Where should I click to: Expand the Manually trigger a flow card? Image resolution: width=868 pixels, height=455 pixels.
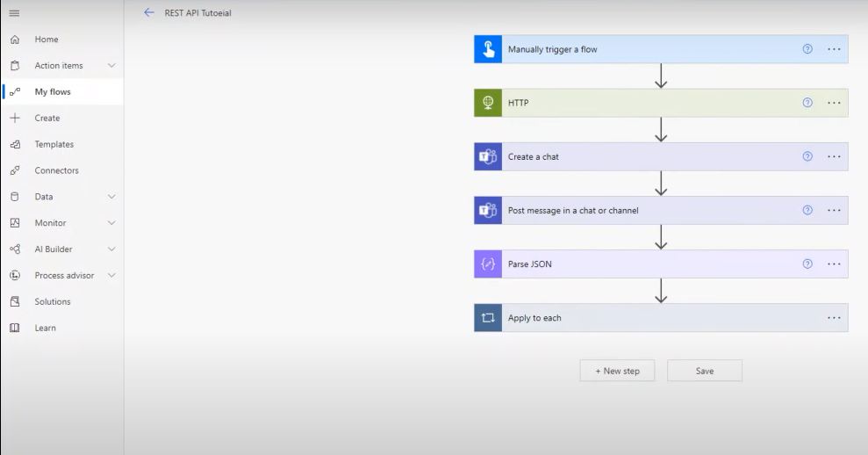click(x=661, y=49)
